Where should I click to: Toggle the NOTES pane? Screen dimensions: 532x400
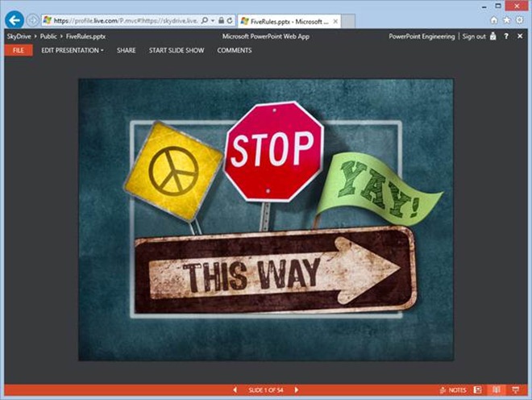[x=453, y=390]
